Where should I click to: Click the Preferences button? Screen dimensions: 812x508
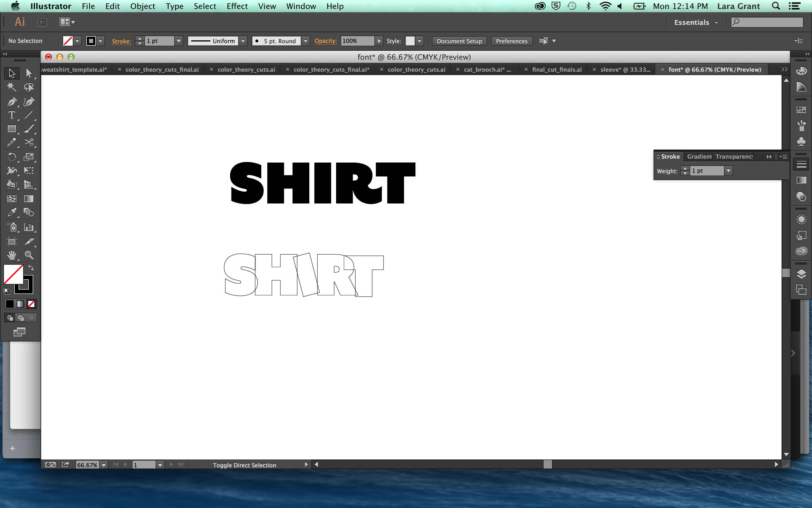tap(511, 41)
